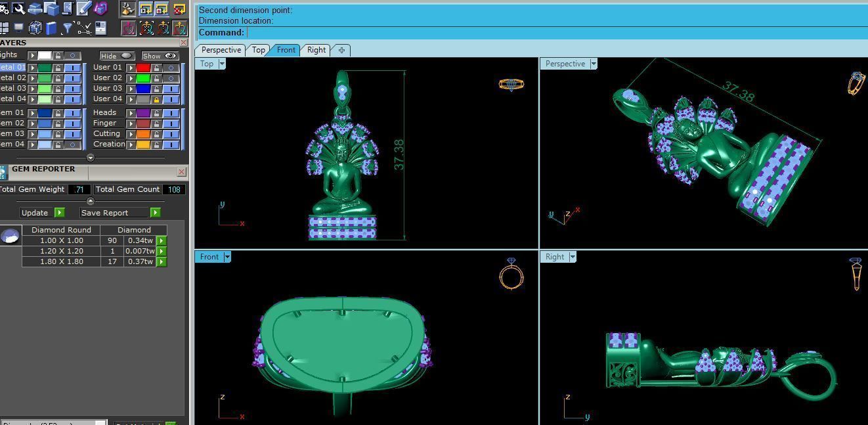Toggle lock on Metal 02 layer

pos(58,78)
